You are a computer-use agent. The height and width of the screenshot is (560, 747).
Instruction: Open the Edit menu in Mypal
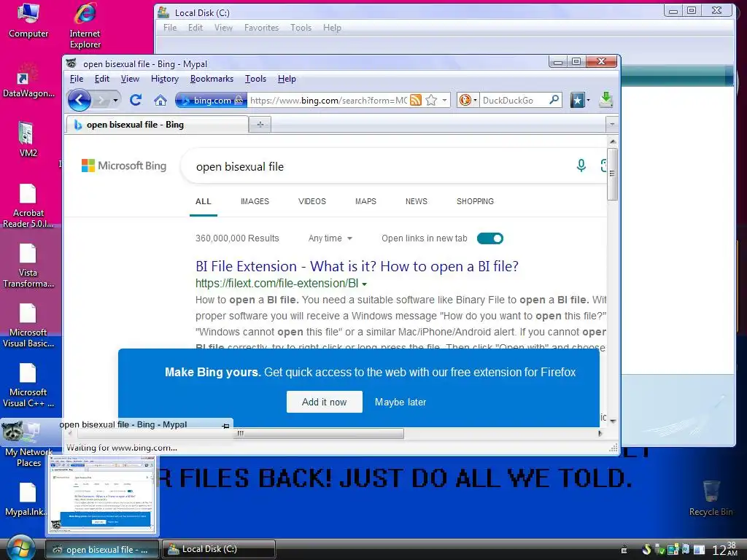click(x=101, y=79)
